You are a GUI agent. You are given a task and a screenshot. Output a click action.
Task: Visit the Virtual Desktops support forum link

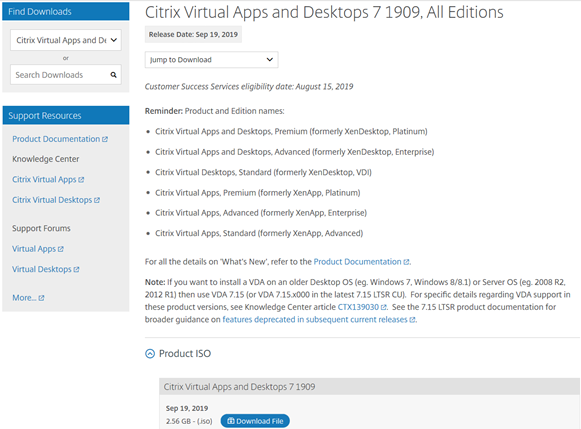click(46, 269)
